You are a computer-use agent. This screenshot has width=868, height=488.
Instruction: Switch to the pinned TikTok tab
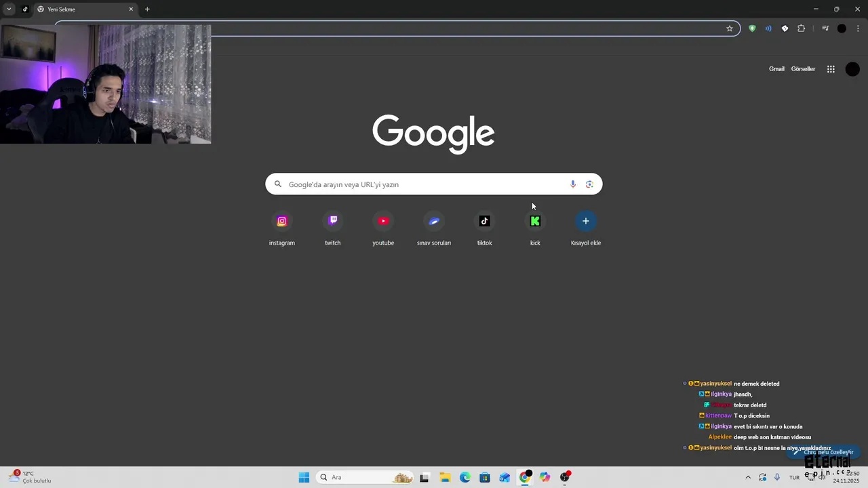coord(25,9)
